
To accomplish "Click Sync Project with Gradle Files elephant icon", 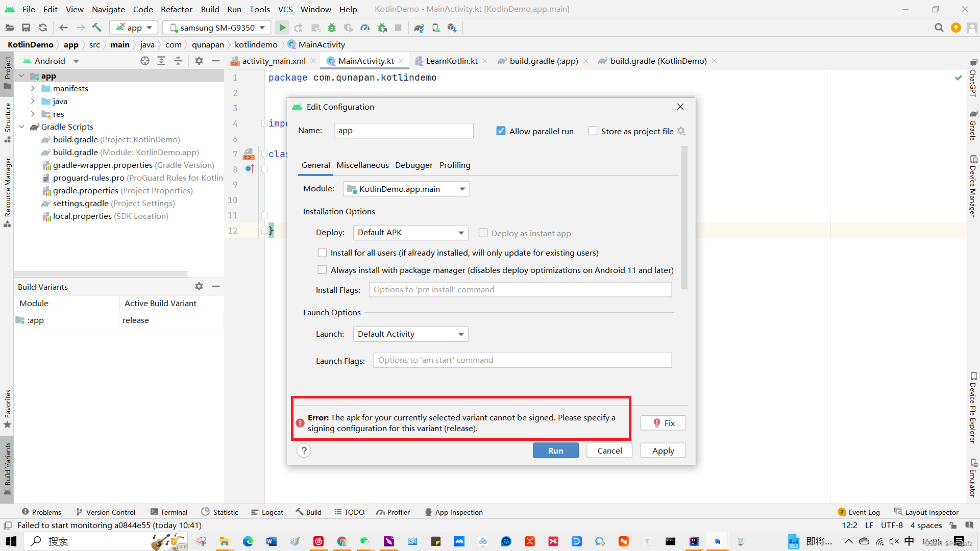I will tap(419, 28).
